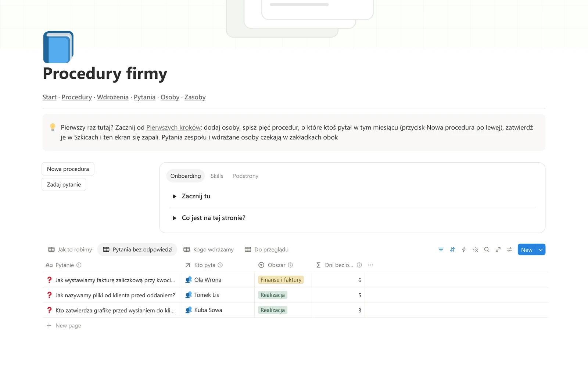Screen dimensions: 588x368
Task: Open the Jak to robimy view tab
Action: [x=70, y=250]
